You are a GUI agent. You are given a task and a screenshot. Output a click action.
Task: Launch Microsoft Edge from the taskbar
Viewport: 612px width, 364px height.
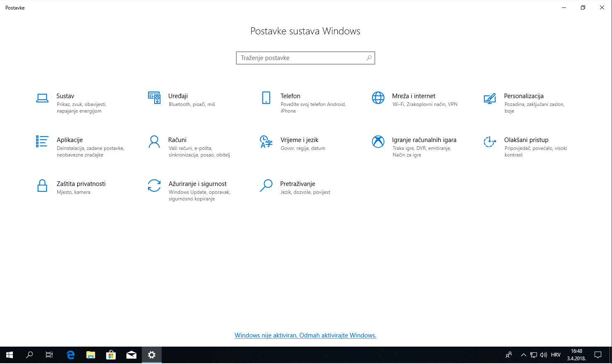point(70,355)
